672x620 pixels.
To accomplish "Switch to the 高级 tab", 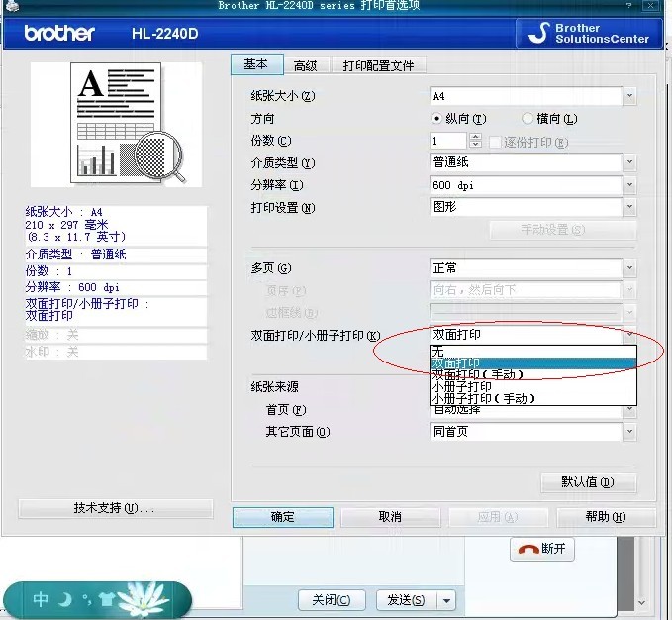I will click(x=305, y=65).
